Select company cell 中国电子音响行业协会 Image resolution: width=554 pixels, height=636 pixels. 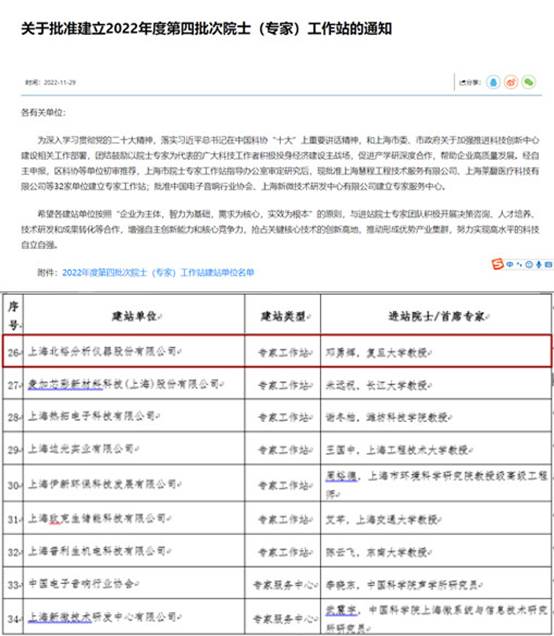pyautogui.click(x=134, y=583)
